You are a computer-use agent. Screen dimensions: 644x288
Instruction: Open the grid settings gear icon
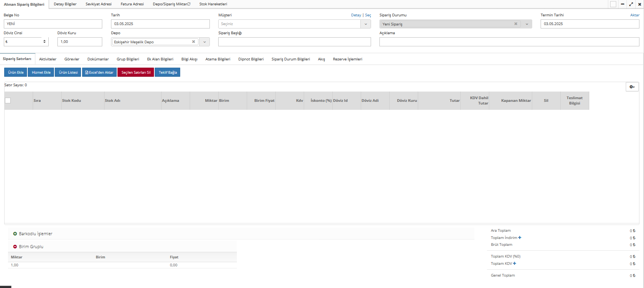(632, 87)
